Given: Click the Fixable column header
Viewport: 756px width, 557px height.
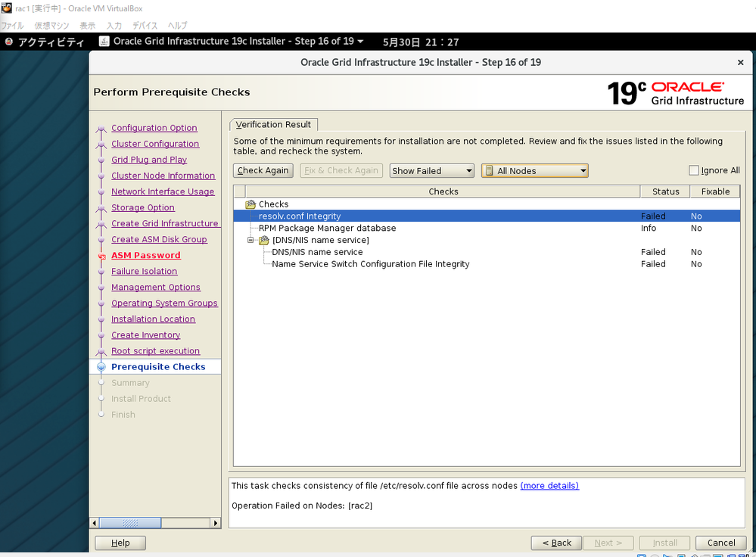Looking at the screenshot, I should click(x=715, y=191).
